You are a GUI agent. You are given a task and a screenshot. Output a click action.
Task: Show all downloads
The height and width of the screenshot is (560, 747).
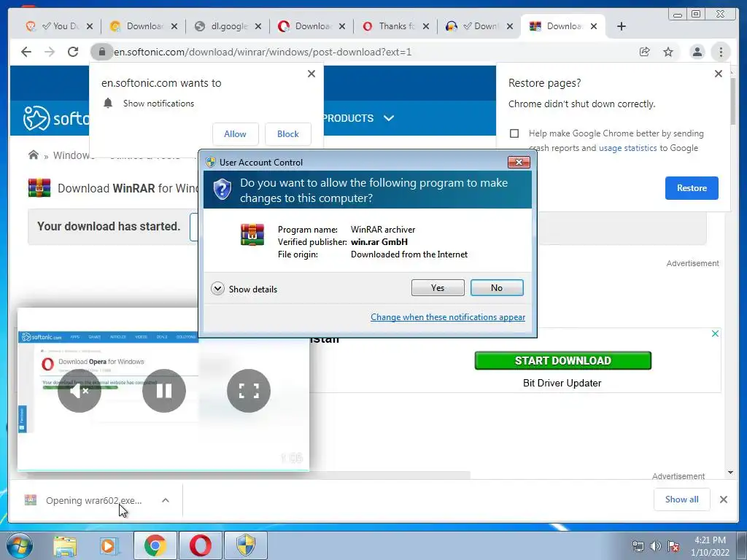pyautogui.click(x=682, y=499)
